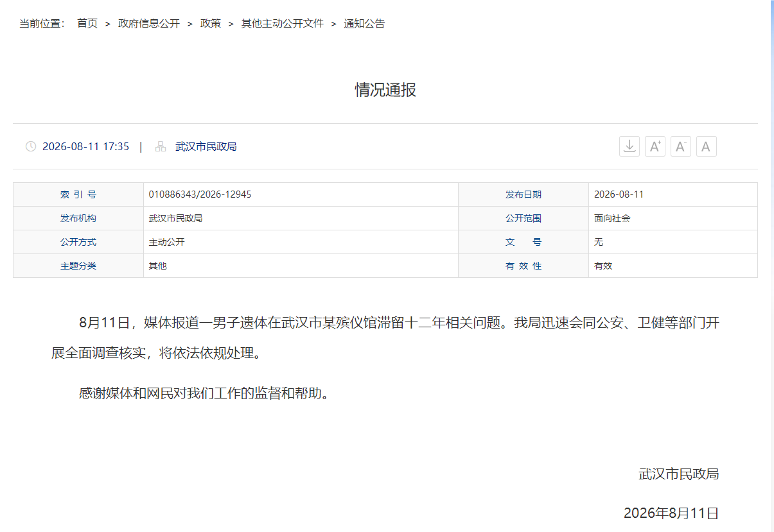Viewport: 774px width, 532px height.
Task: Click the 2026-08-11 date cell in table
Action: (673, 194)
